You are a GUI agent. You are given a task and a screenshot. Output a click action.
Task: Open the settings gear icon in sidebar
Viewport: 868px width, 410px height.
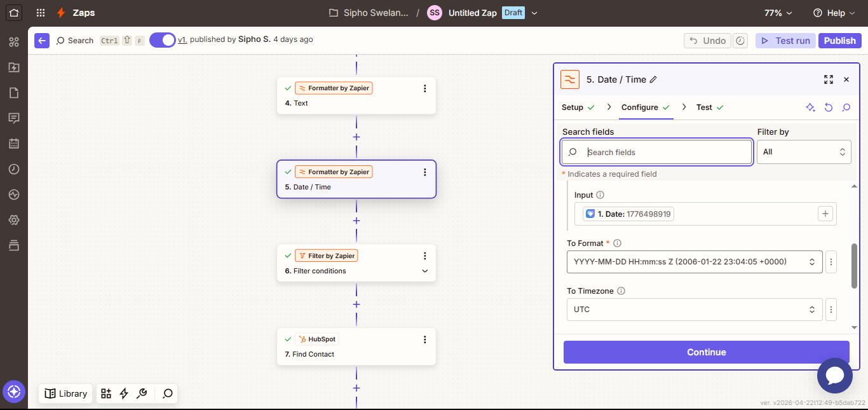(x=14, y=220)
